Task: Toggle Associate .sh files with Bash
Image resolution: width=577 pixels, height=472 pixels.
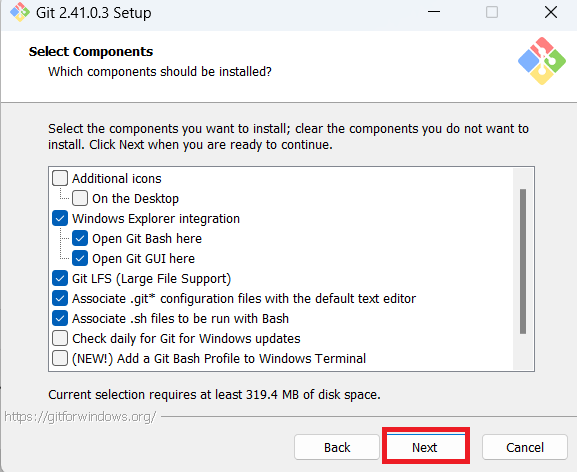Action: 60,318
